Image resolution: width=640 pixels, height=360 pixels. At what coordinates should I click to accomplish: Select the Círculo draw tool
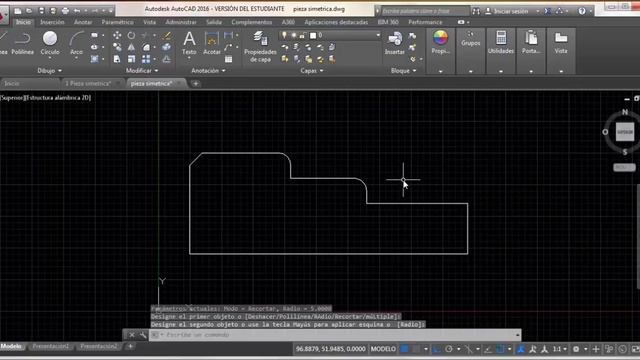coord(50,43)
